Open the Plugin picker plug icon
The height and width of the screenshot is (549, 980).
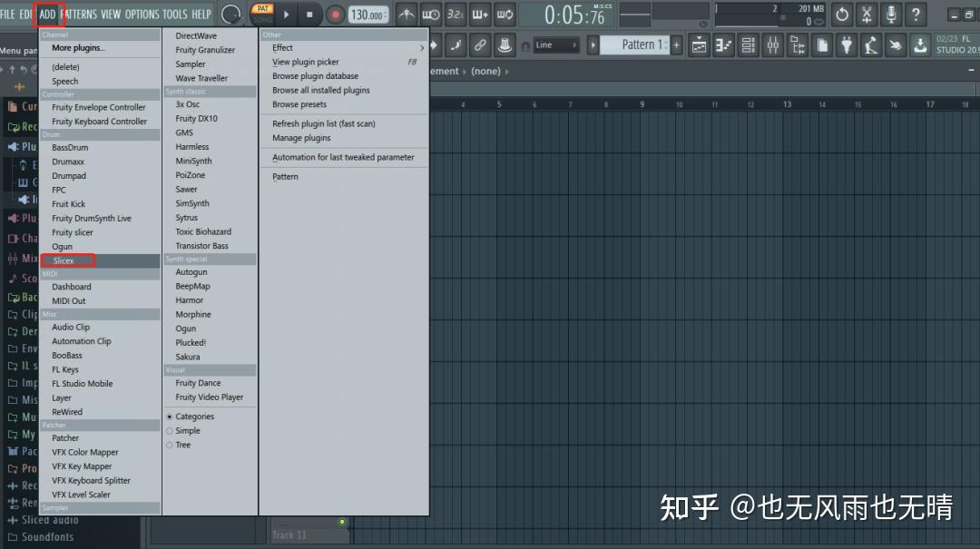[x=847, y=44]
